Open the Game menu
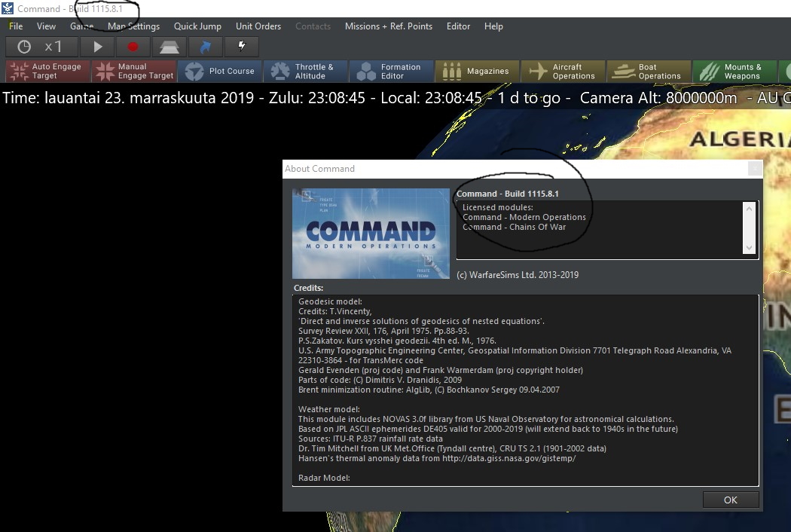 tap(82, 26)
